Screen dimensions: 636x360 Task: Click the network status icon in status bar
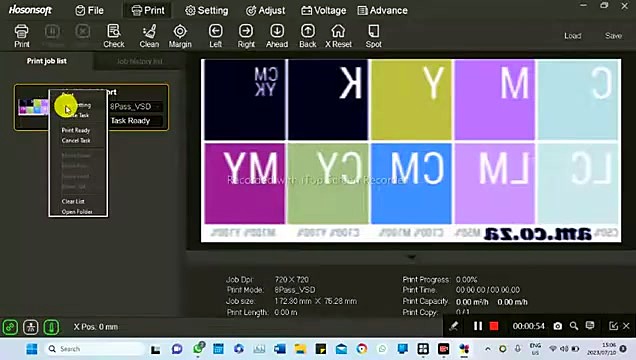tap(30, 327)
